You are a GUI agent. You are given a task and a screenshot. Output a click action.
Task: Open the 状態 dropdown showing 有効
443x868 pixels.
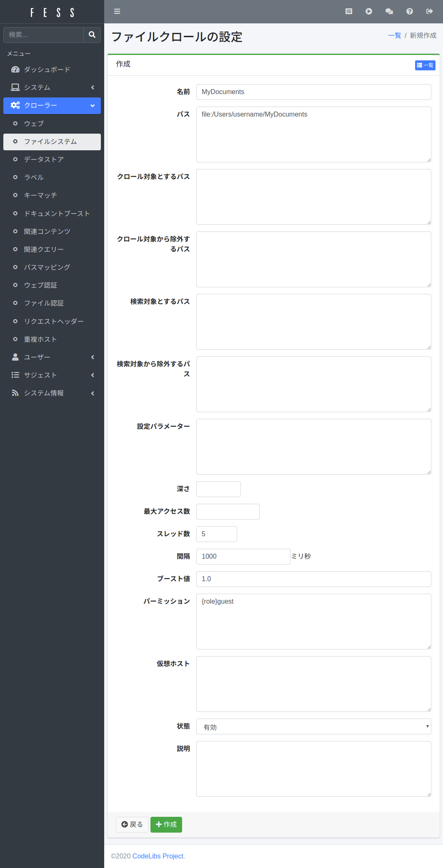(x=313, y=726)
